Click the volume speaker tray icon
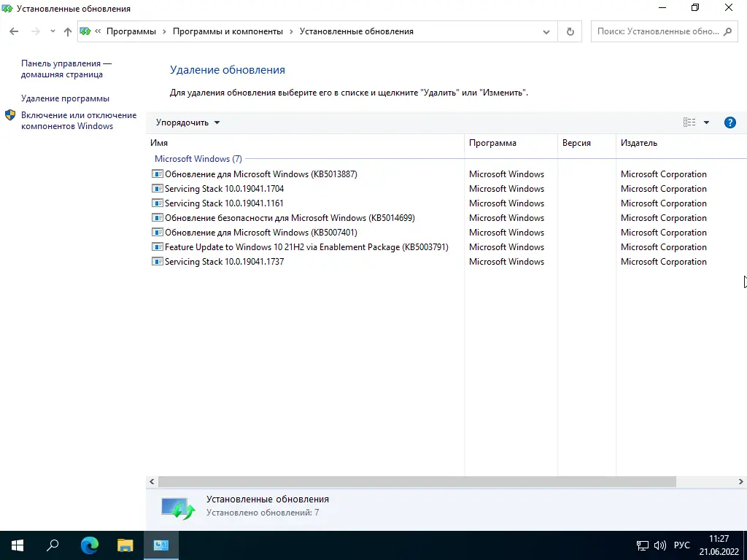The height and width of the screenshot is (560, 747). point(659,545)
